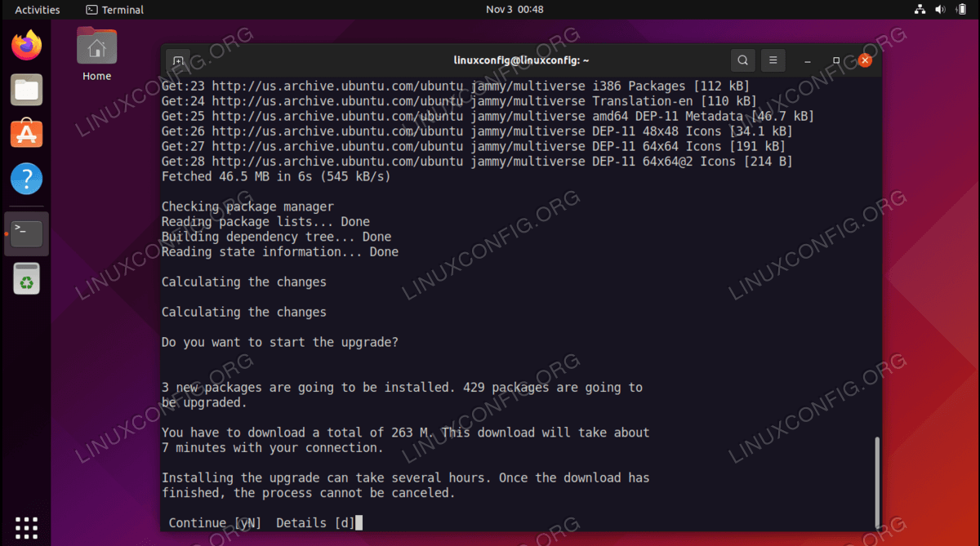Click the 'Checking package manager' line
This screenshot has height=546, width=980.
click(247, 206)
